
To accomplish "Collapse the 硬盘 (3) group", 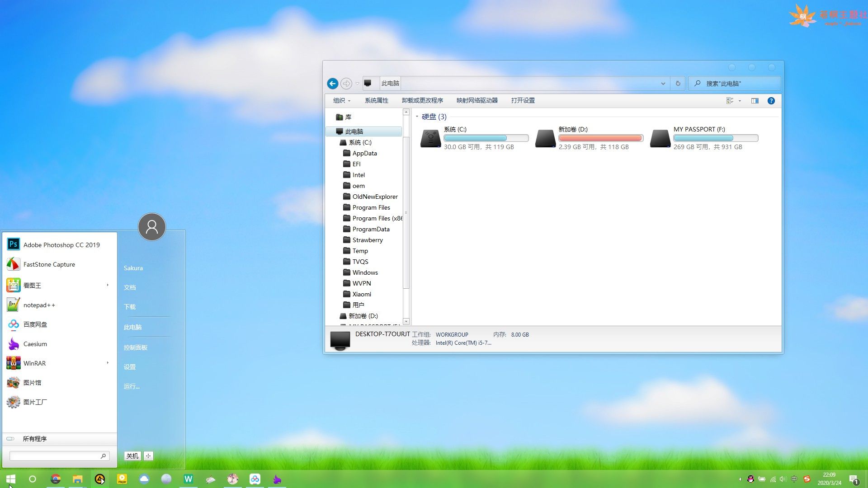I will tap(417, 117).
